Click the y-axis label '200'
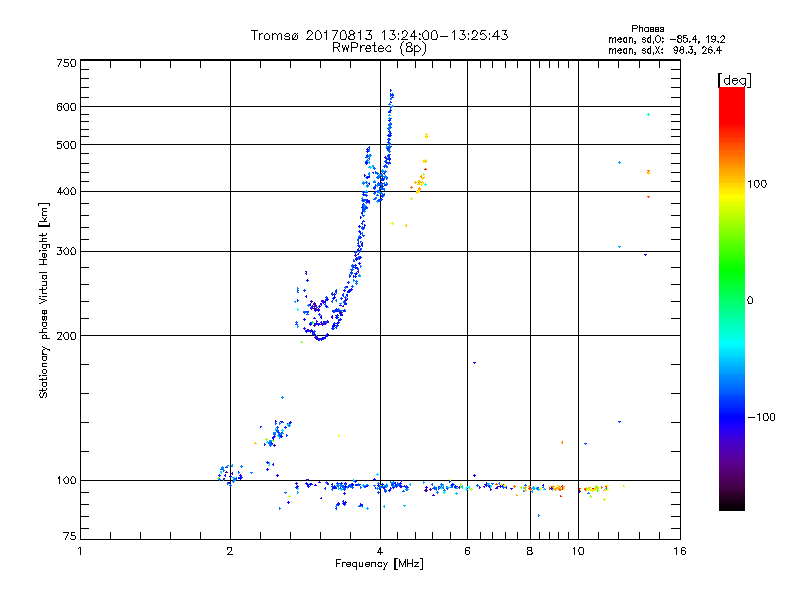 pyautogui.click(x=66, y=336)
